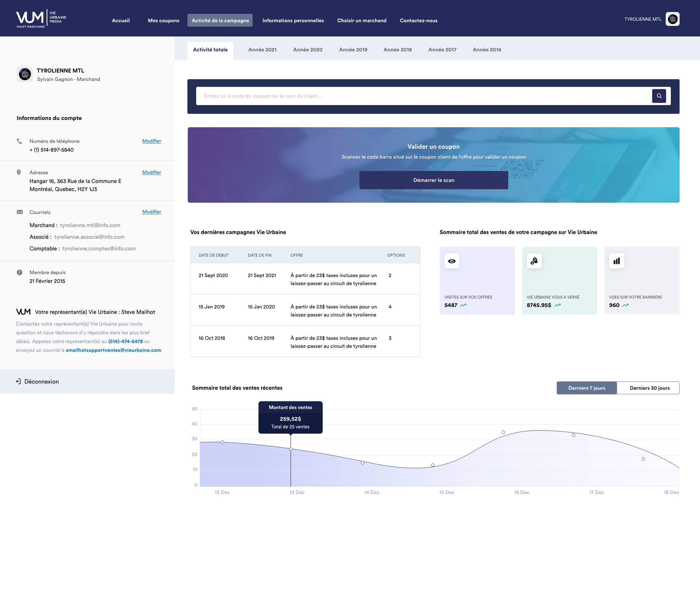Modify the address
The height and width of the screenshot is (599, 700).
click(x=152, y=172)
